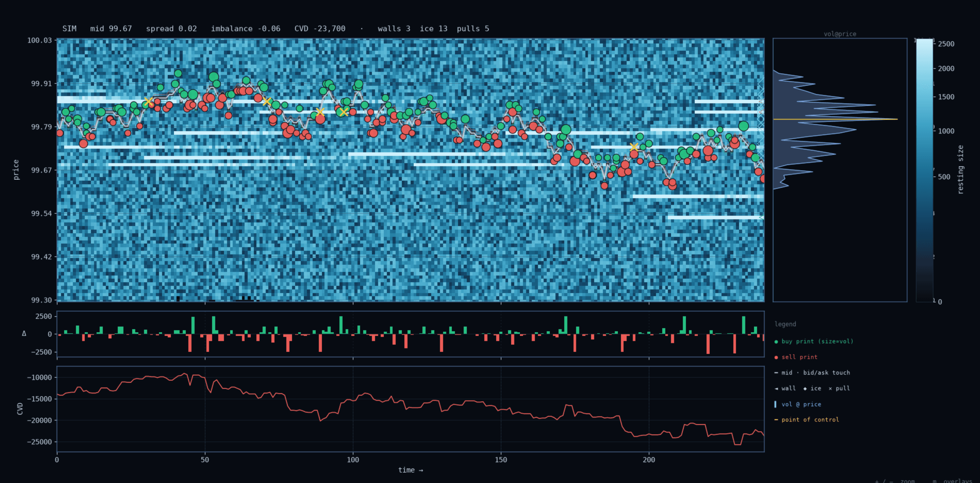Click the 'CVD' y-axis label of bottom panel
The image size is (980, 483).
pos(20,409)
